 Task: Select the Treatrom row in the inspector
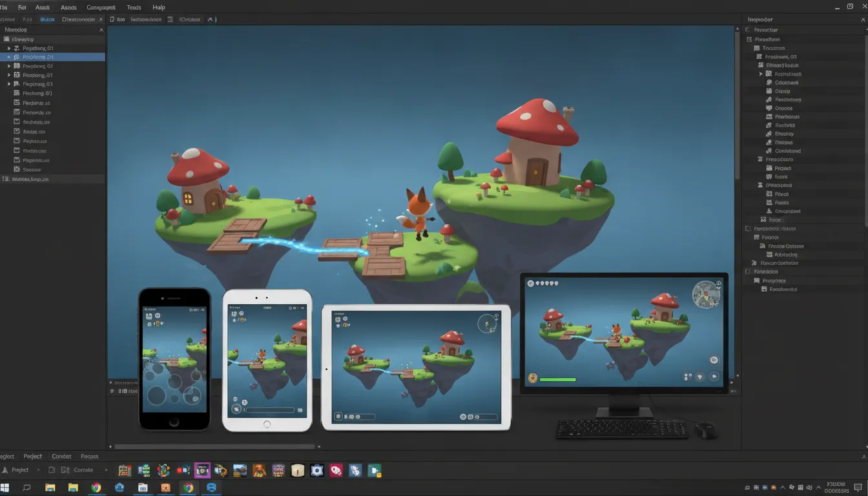[x=774, y=48]
